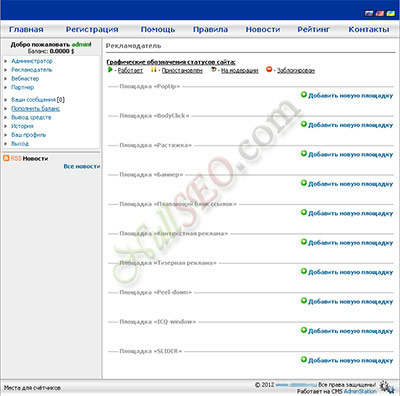Image resolution: width=400 pixels, height=396 pixels.
Task: Click the 'Баланс: 0.0000 $' text
Action: pos(51,51)
